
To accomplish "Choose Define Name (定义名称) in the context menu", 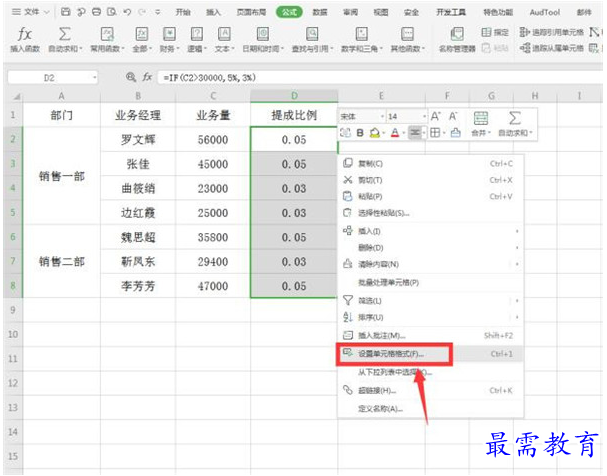I will pyautogui.click(x=430, y=409).
